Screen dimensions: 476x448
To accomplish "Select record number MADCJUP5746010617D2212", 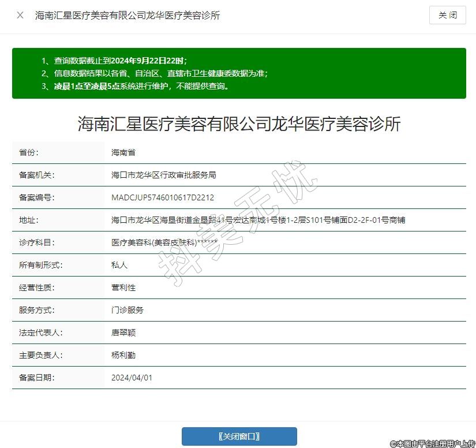I will point(162,197).
